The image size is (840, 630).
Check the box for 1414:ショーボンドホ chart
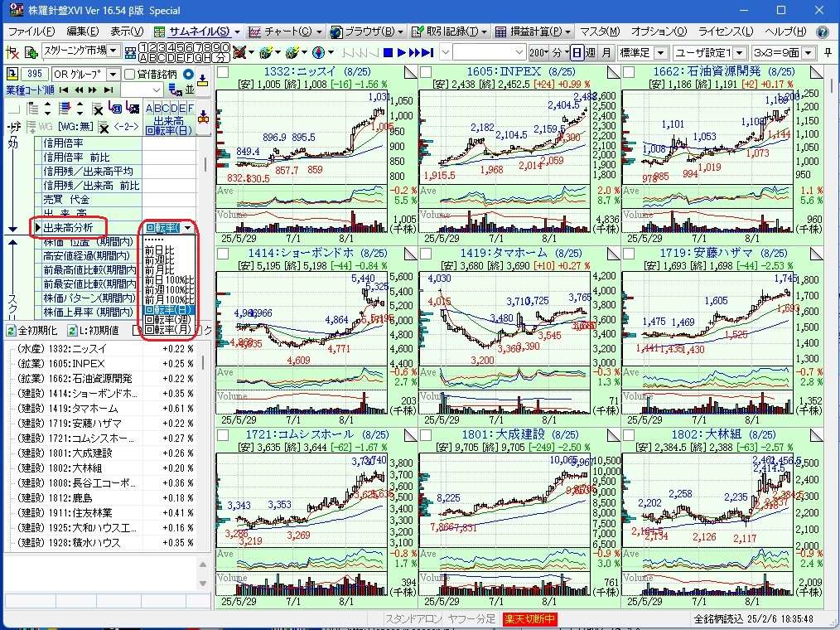click(223, 253)
